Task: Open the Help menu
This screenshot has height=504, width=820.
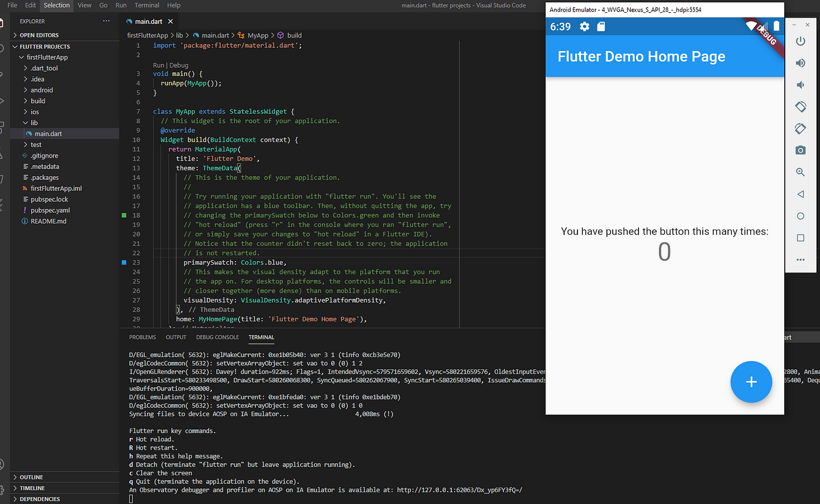Action: click(x=174, y=5)
